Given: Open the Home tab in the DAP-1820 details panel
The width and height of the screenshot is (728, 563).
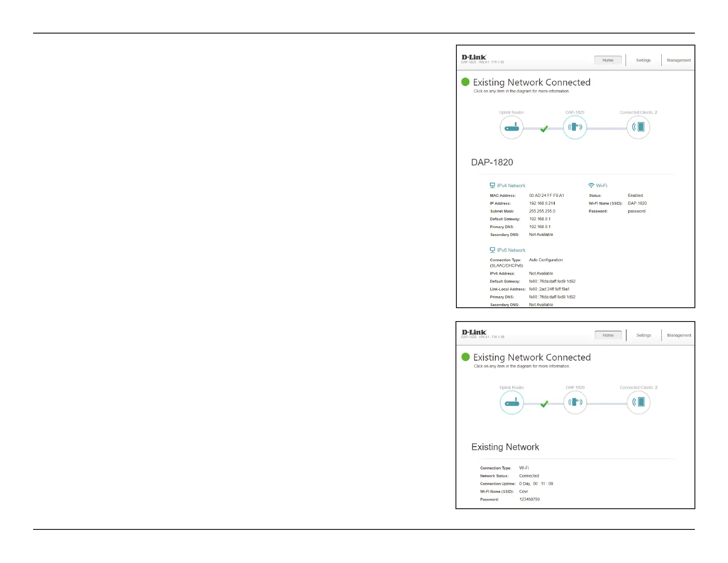Looking at the screenshot, I should pyautogui.click(x=608, y=60).
